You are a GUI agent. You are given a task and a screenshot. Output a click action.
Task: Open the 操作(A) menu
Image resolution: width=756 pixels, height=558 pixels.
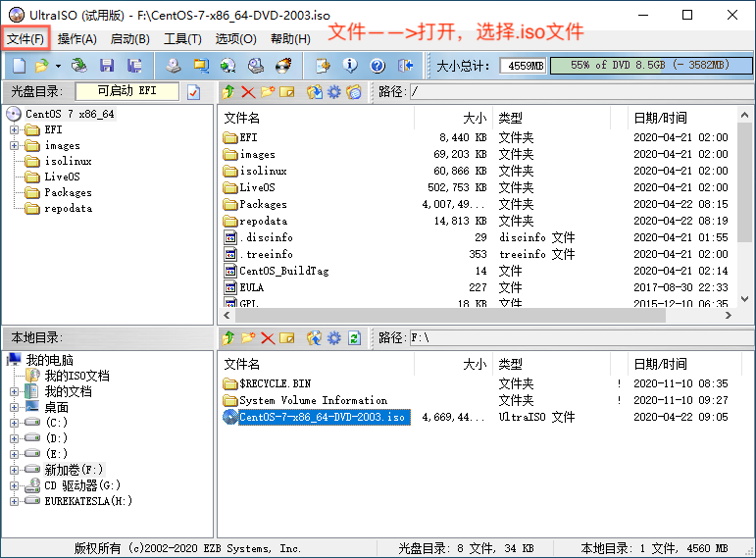[x=77, y=38]
